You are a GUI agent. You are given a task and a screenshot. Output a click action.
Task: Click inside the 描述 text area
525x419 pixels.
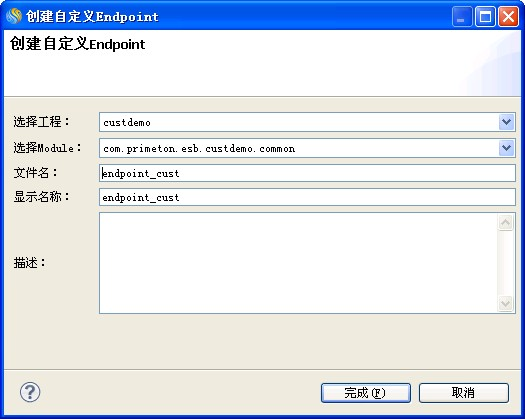click(x=298, y=263)
